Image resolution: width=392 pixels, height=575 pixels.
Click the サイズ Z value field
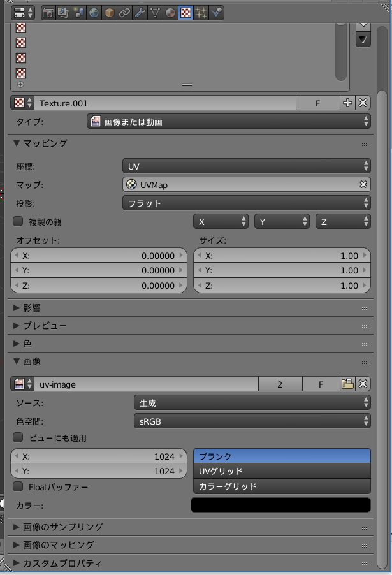tap(282, 286)
